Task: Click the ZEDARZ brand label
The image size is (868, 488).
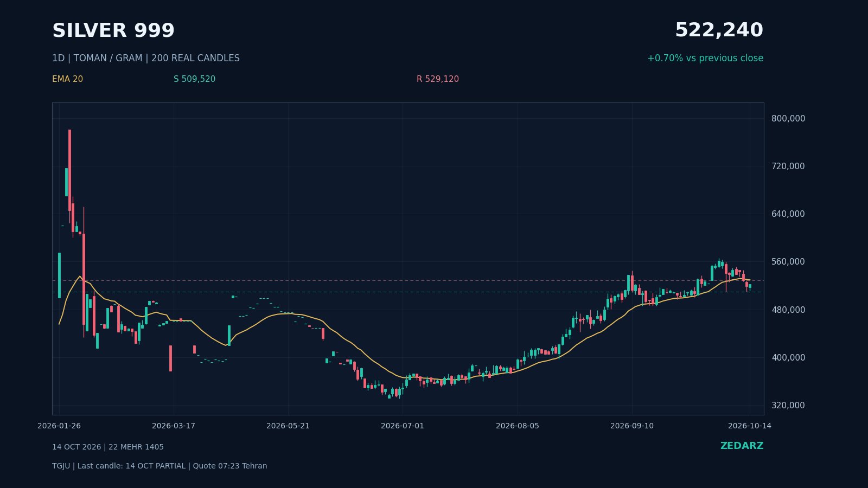Action: [742, 446]
